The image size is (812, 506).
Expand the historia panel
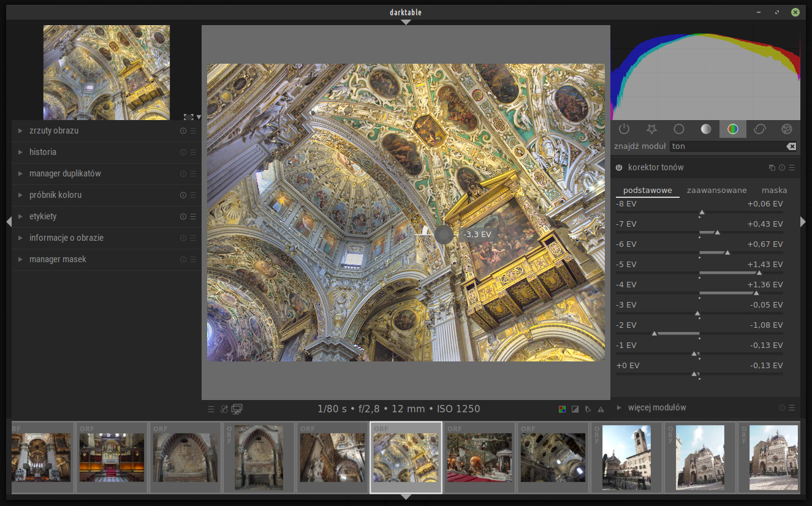20,153
